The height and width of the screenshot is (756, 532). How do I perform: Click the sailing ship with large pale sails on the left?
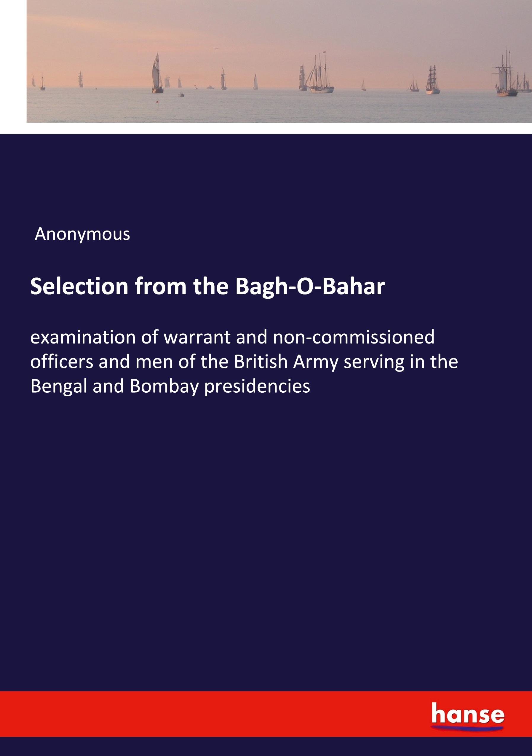pos(157,74)
